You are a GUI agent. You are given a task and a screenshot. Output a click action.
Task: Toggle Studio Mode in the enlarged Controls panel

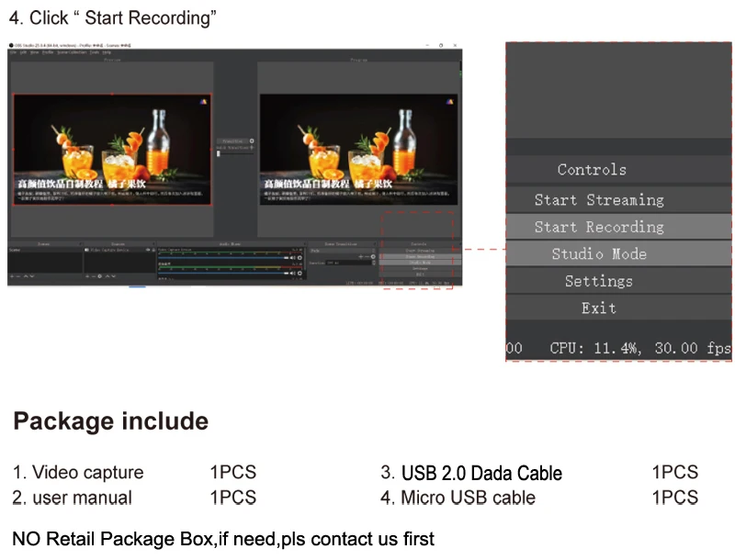[x=599, y=254]
